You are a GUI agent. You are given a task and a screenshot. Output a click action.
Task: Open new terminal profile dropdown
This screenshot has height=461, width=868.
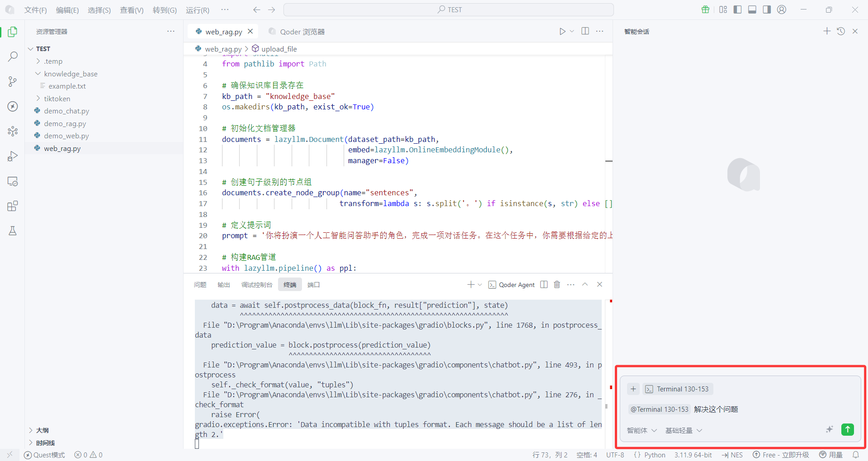click(480, 284)
